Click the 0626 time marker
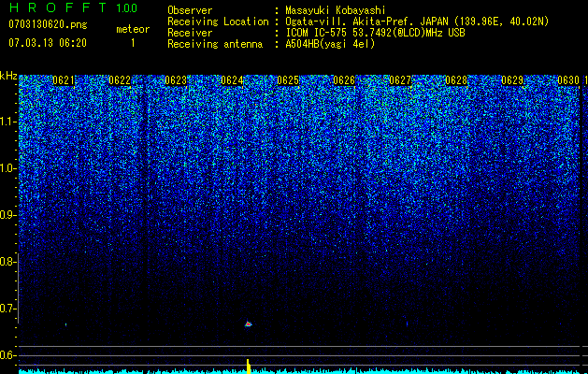 (x=344, y=80)
